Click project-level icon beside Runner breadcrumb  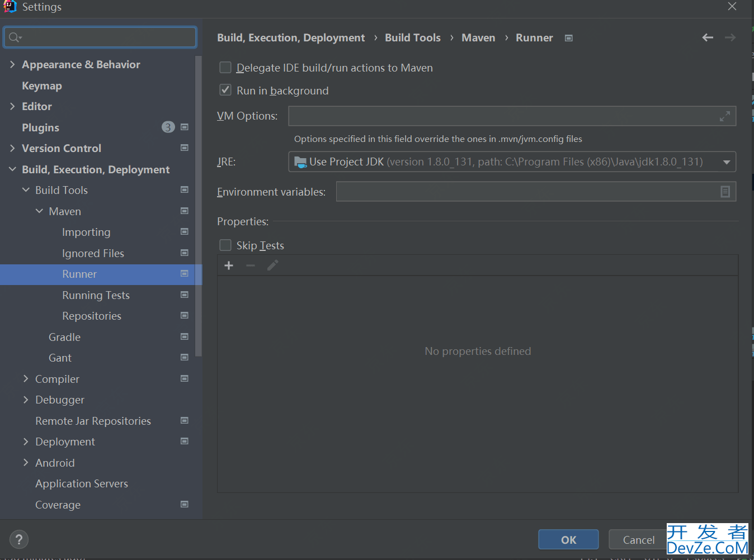coord(569,38)
